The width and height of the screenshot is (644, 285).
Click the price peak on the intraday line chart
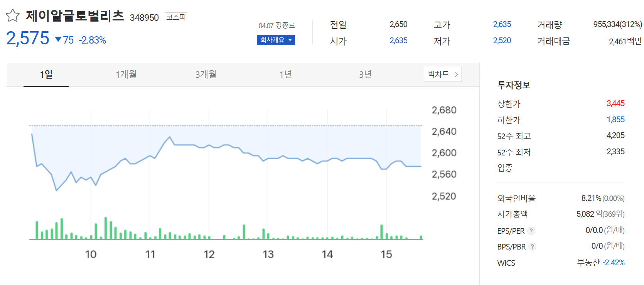click(x=169, y=137)
